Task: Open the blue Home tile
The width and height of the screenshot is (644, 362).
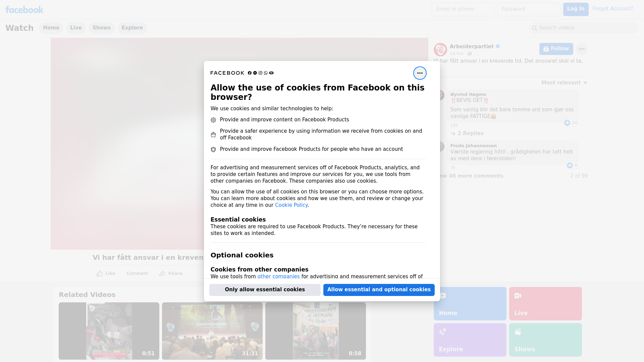Action: coord(470,304)
